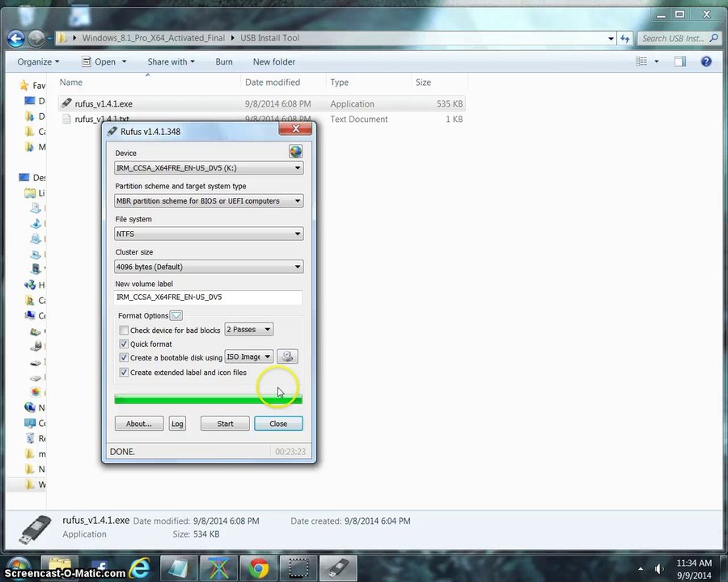Open the Cluster size dropdown
Image resolution: width=728 pixels, height=582 pixels.
point(209,267)
